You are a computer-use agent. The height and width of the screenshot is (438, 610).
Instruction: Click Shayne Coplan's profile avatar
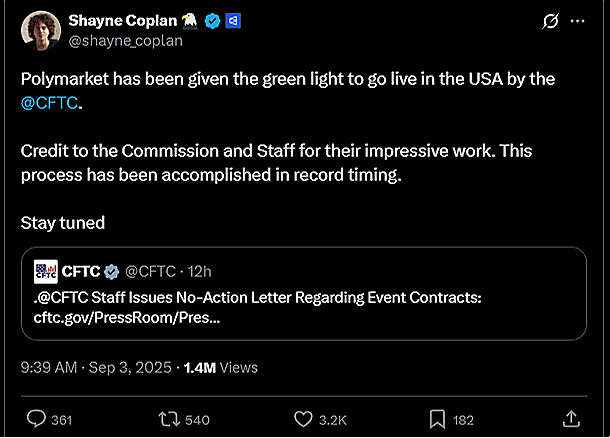39,32
